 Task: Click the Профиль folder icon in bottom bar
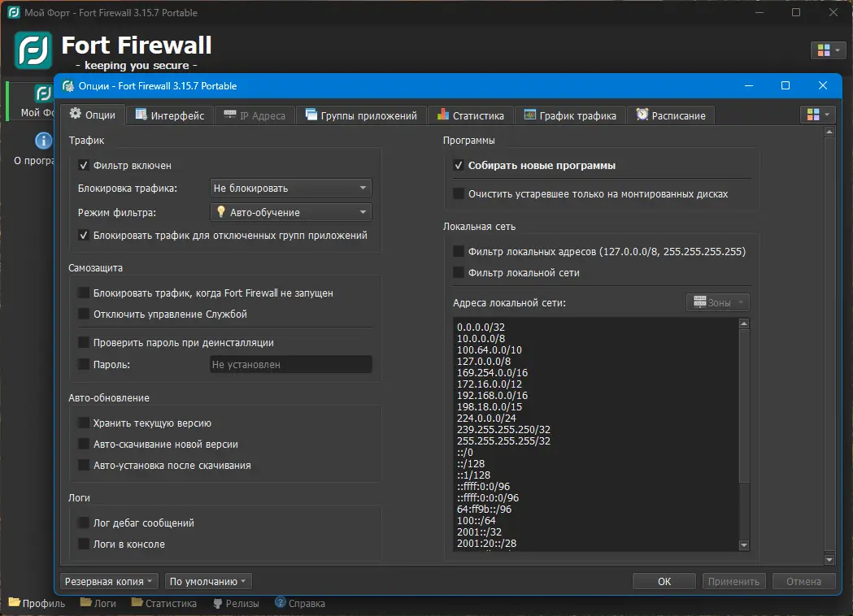coord(14,602)
